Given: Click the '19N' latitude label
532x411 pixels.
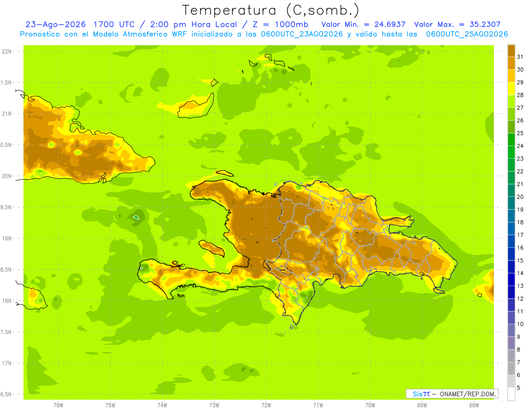Looking at the screenshot, I should [x=7, y=239].
